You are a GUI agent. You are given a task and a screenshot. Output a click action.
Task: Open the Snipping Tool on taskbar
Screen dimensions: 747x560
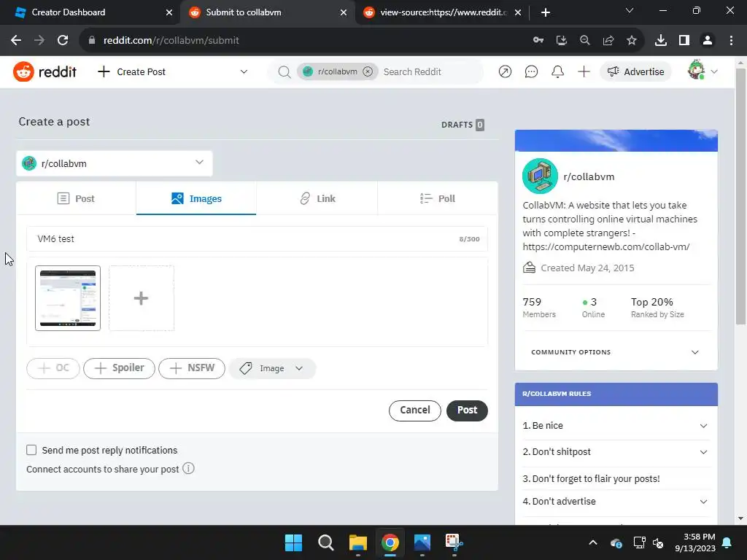coord(454,542)
